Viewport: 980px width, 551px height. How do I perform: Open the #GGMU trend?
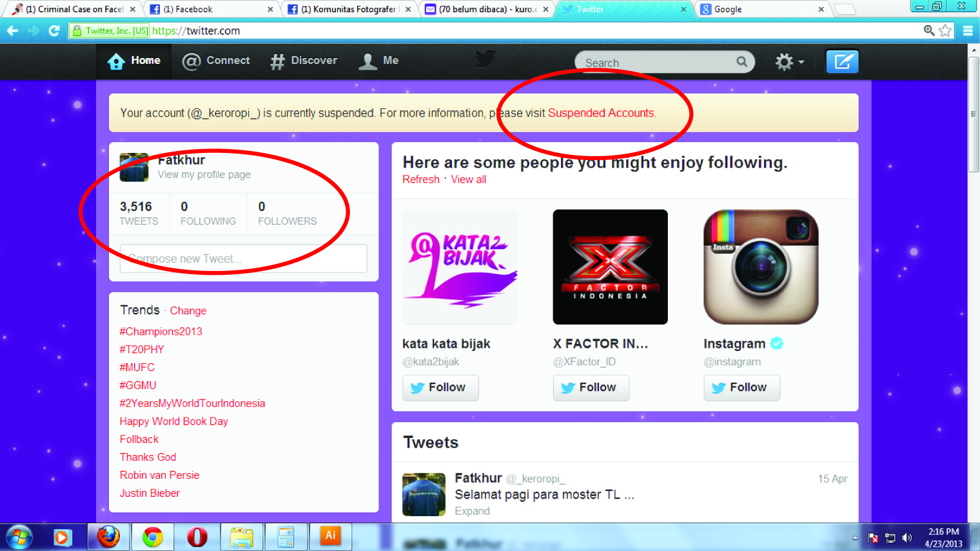(x=137, y=386)
